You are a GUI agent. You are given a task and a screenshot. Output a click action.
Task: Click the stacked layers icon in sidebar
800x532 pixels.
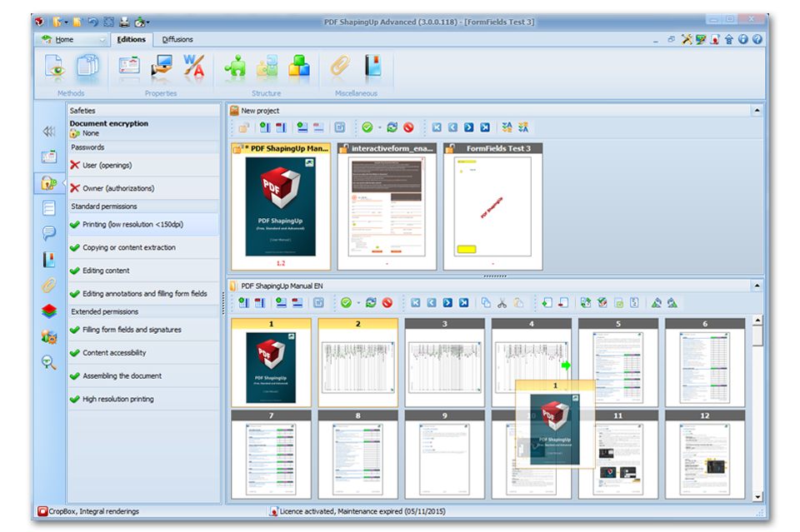point(49,311)
